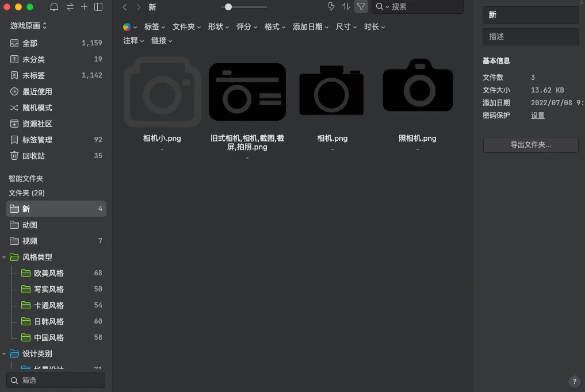Click the notification bell icon

pyautogui.click(x=54, y=7)
